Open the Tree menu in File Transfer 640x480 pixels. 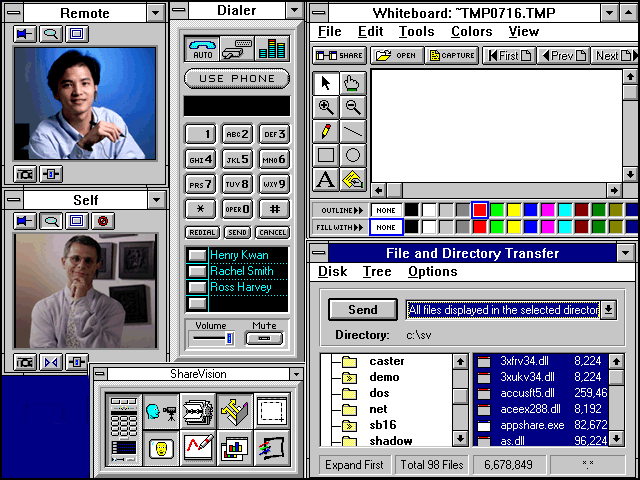377,271
